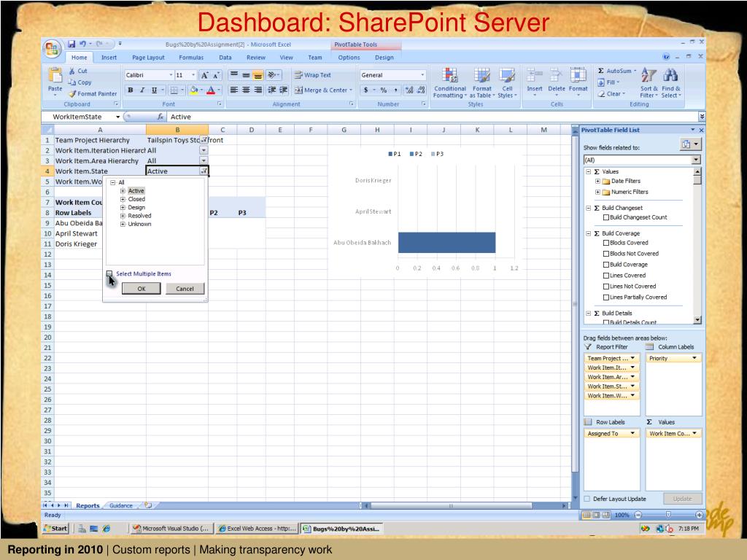The image size is (747, 560).
Task: Click the Wrap Text button
Action: (x=312, y=75)
